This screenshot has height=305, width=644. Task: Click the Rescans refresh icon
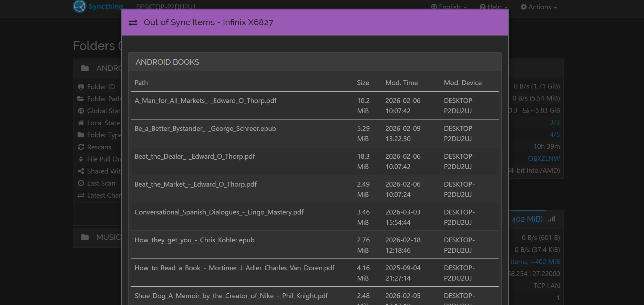point(81,147)
